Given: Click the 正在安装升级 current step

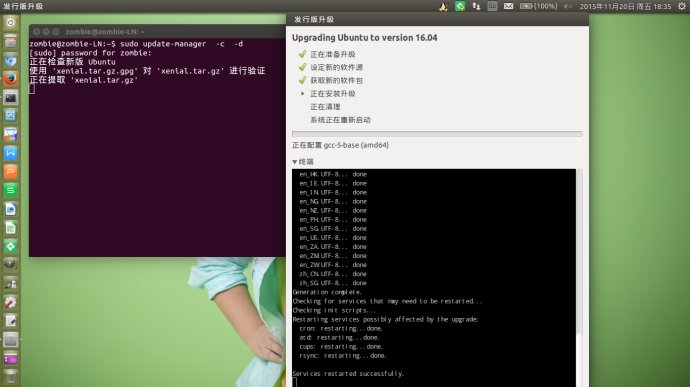Looking at the screenshot, I should [x=333, y=94].
